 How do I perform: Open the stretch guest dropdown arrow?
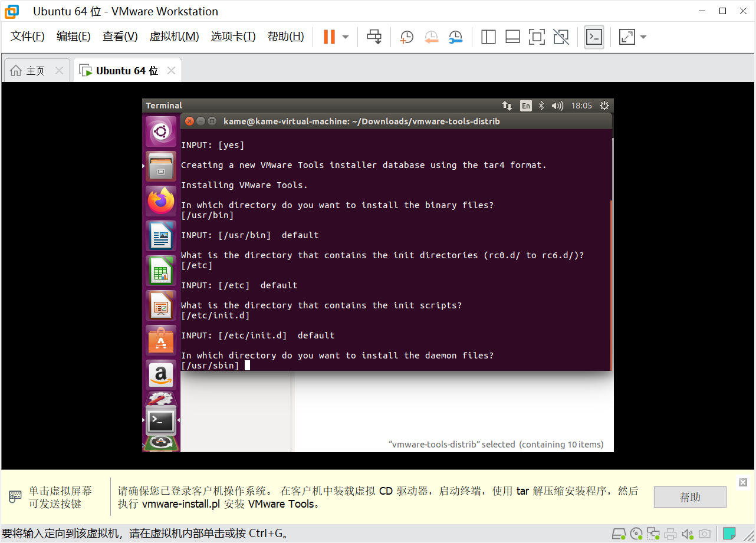643,37
